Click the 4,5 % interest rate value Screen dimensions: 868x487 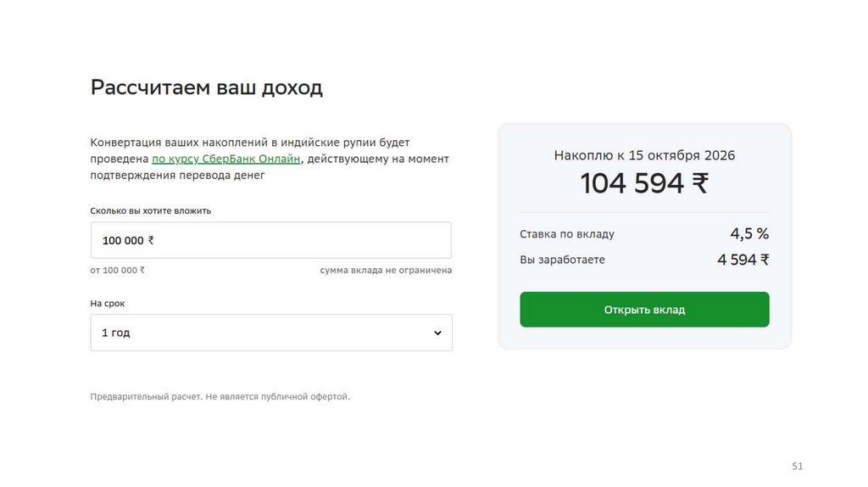(749, 233)
